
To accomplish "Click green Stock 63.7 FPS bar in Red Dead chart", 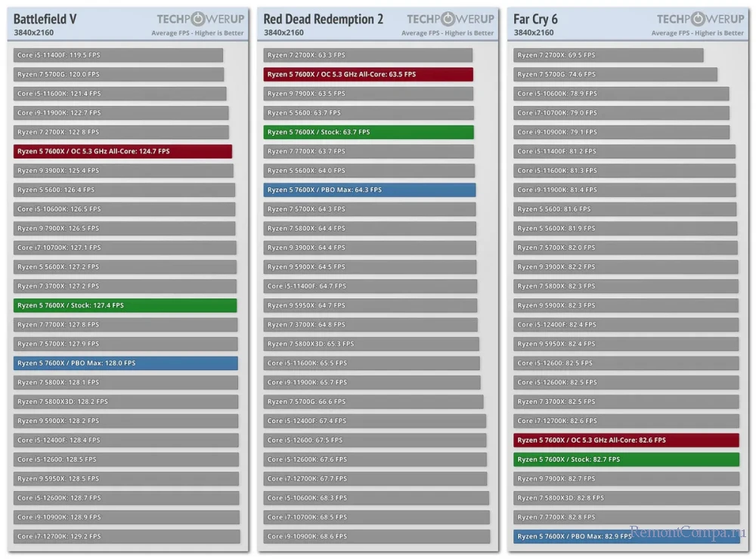I will 368,132.
